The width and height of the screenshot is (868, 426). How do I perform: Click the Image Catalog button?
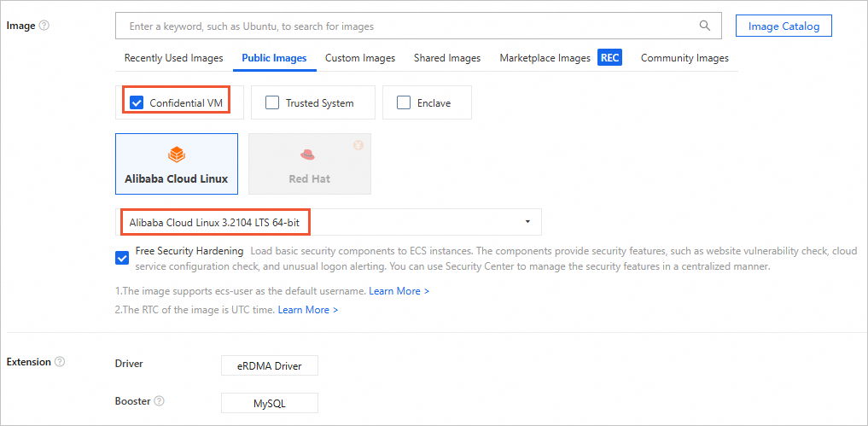(x=784, y=26)
